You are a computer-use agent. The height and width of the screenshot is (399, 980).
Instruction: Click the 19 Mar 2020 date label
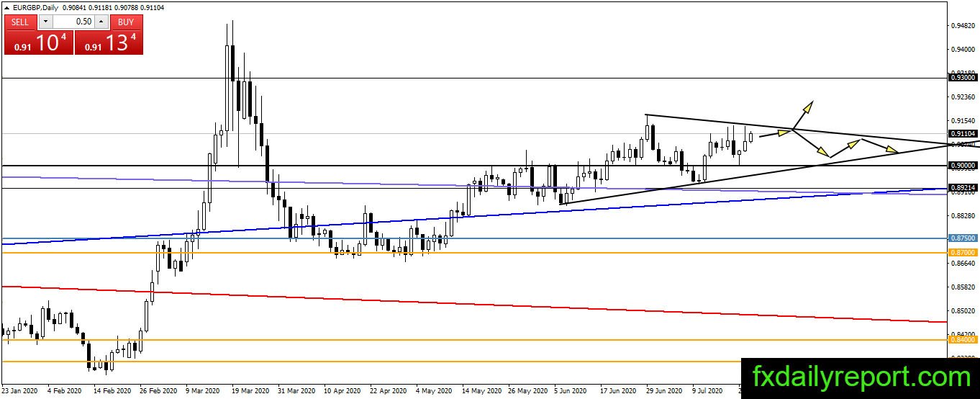coord(250,391)
